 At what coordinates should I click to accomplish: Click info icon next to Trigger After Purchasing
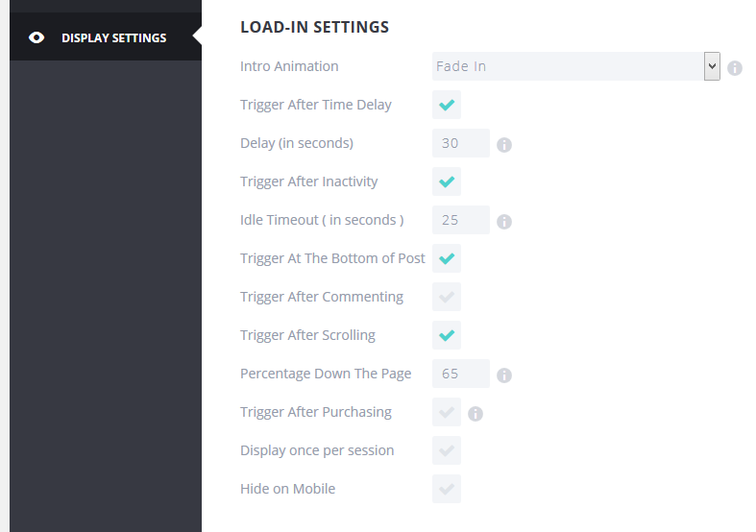[475, 414]
